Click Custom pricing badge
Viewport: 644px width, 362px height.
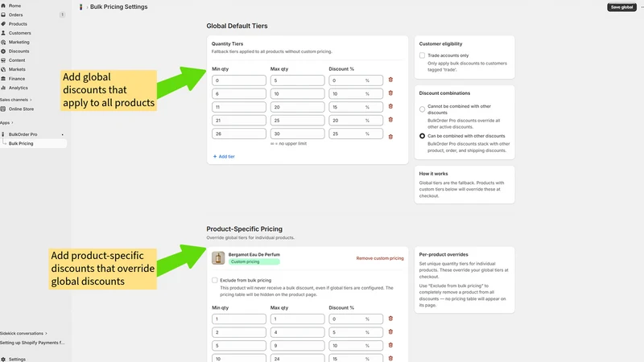[254, 262]
